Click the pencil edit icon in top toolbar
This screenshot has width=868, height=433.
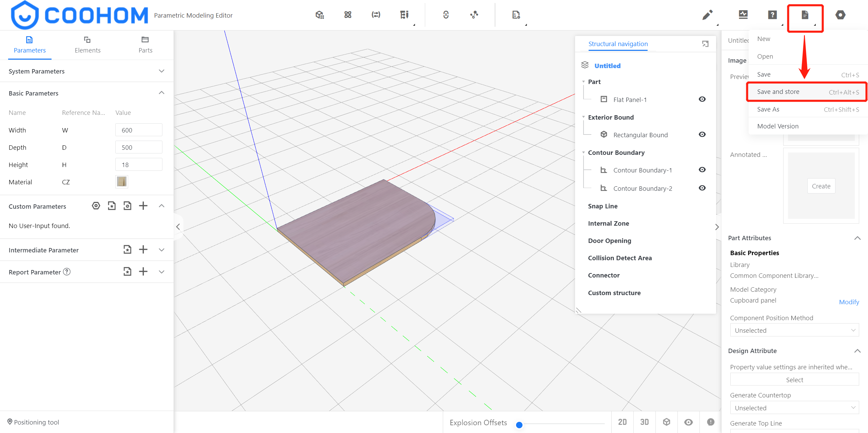(707, 15)
